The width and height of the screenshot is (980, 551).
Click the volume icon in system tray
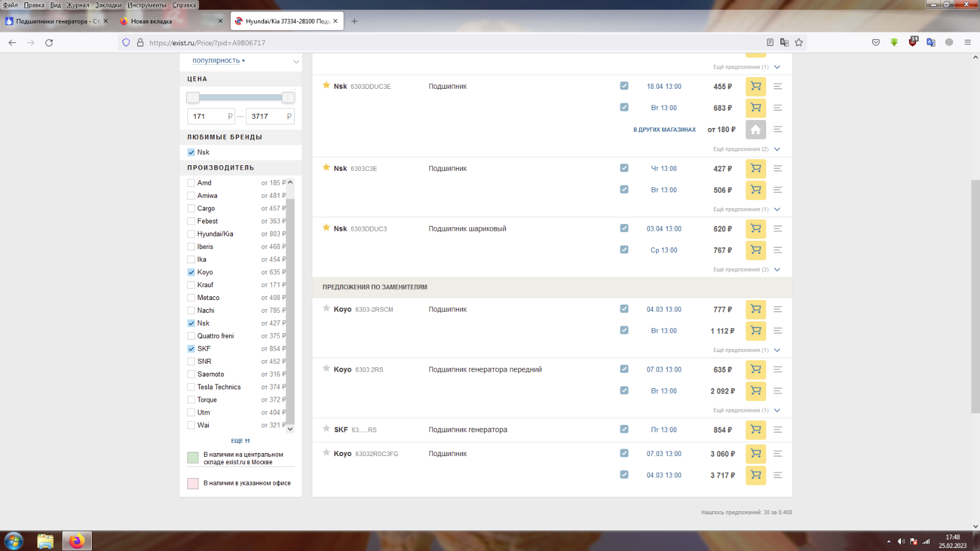pyautogui.click(x=901, y=541)
